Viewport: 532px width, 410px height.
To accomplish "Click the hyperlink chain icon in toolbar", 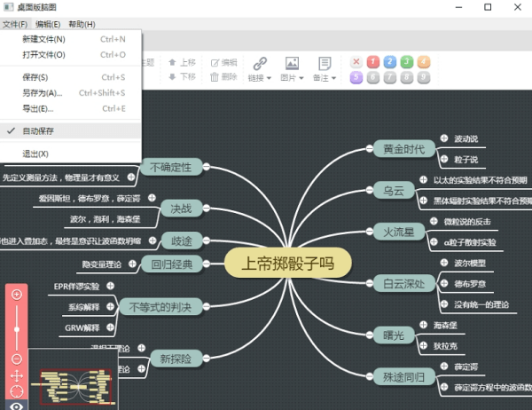I will 260,63.
